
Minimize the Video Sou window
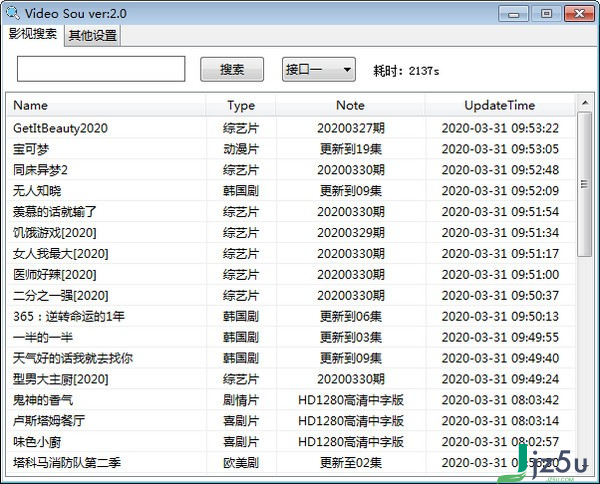click(x=514, y=14)
